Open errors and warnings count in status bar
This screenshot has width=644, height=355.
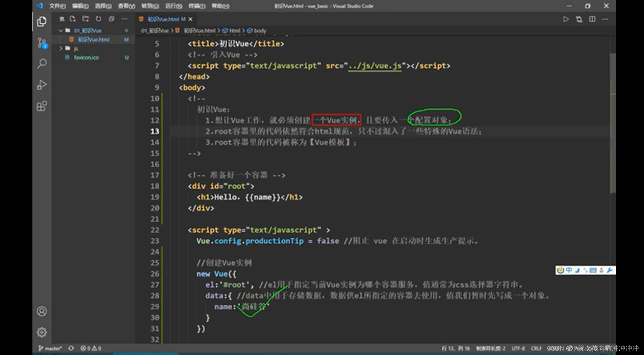pos(91,348)
